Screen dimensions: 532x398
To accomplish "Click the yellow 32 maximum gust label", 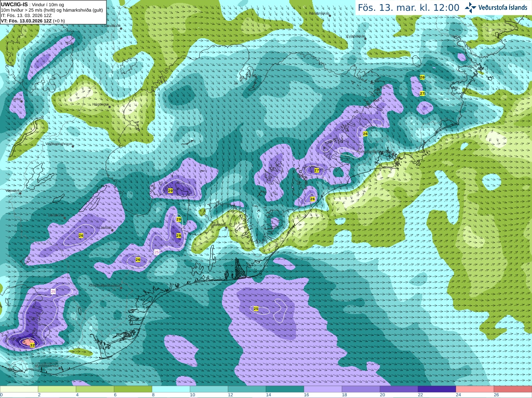I will click(x=32, y=345).
